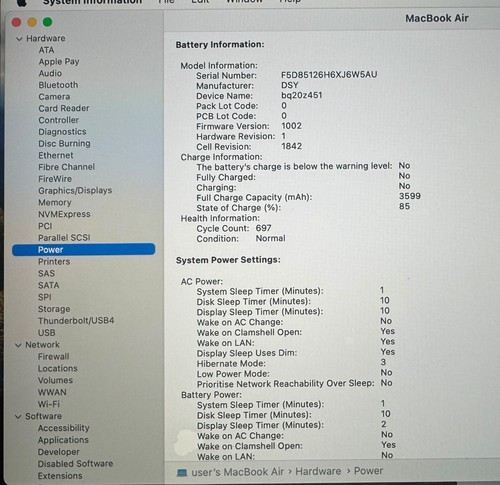Select Accessibility under Software

pyautogui.click(x=64, y=428)
